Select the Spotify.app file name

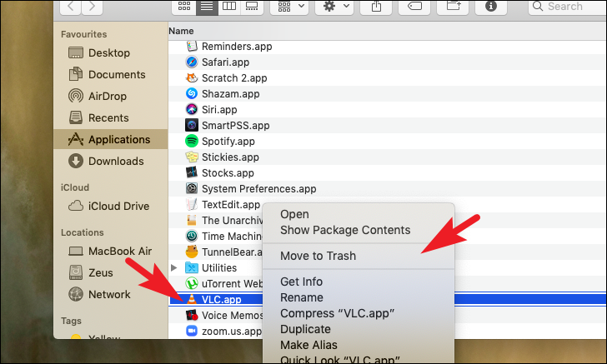pyautogui.click(x=228, y=142)
